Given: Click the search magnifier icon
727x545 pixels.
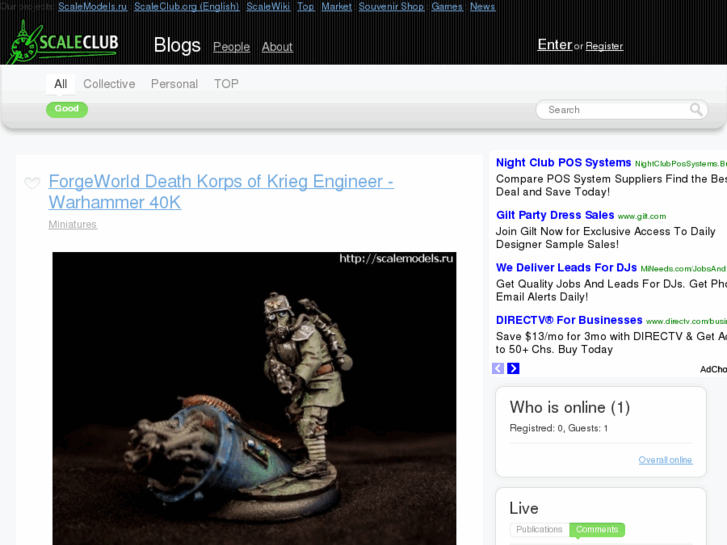Looking at the screenshot, I should (x=695, y=109).
